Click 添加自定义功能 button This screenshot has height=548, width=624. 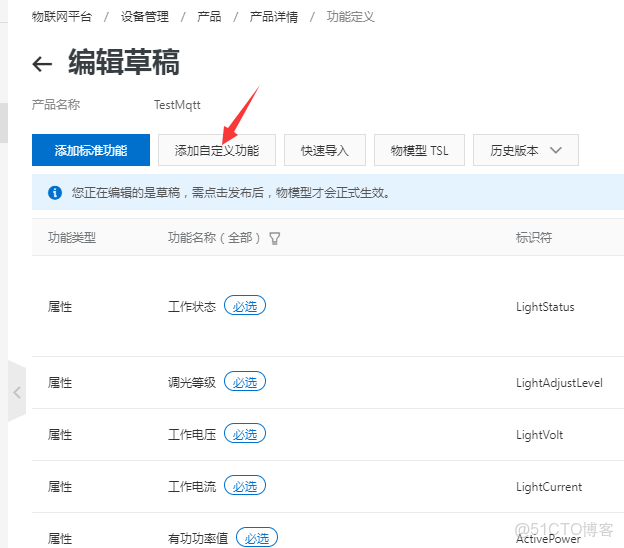(x=217, y=150)
